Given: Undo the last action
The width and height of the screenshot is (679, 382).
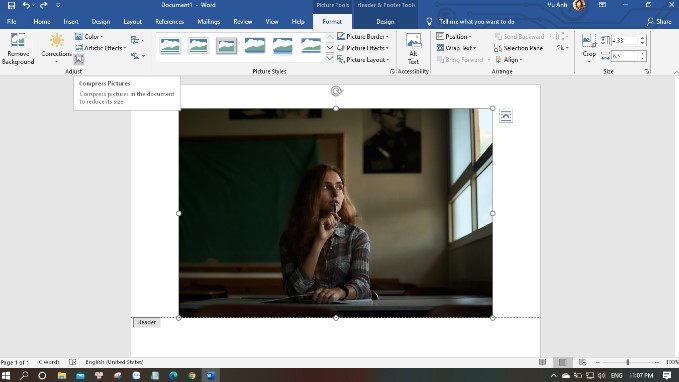Looking at the screenshot, I should tap(26, 5).
